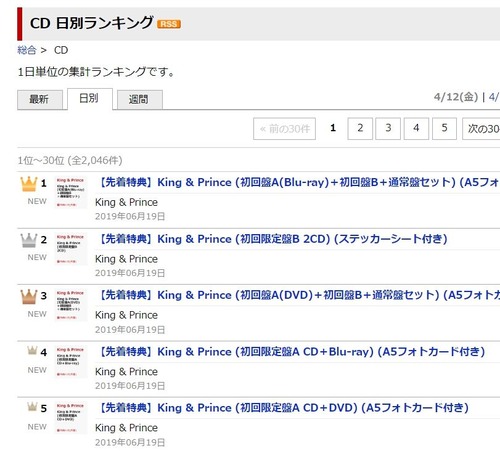Go to results page 5

coord(444,128)
